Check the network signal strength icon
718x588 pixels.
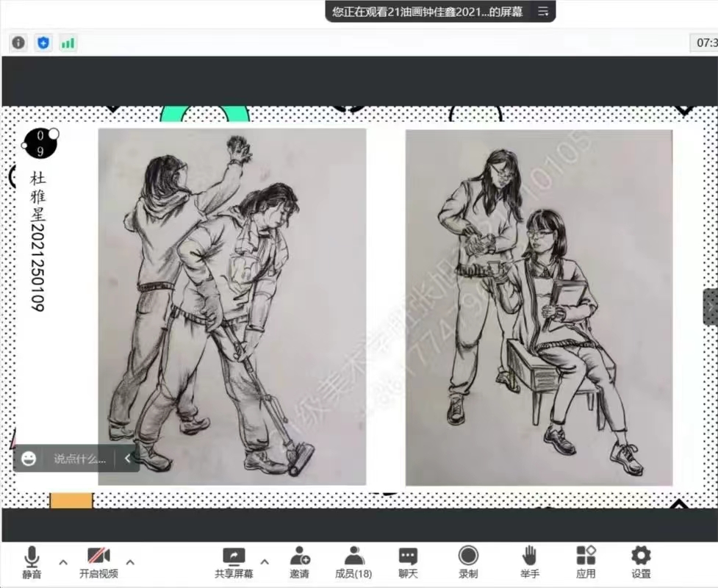click(x=67, y=43)
